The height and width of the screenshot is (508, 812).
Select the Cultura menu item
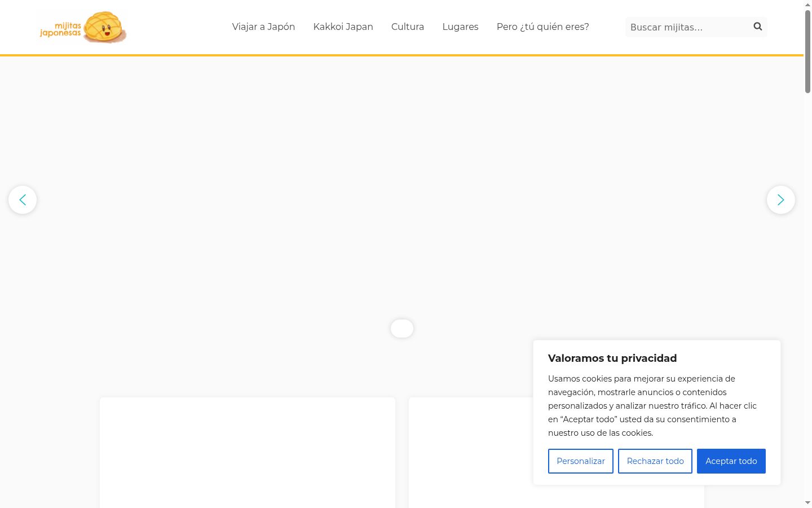pos(408,27)
